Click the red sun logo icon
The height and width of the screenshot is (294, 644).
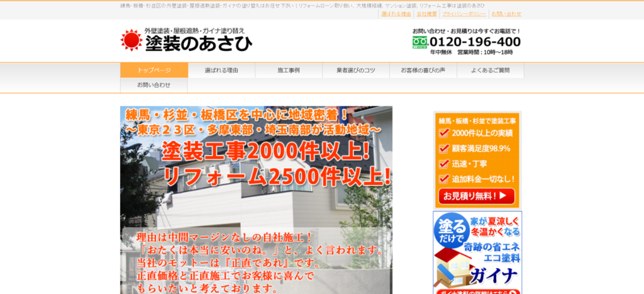point(131,40)
